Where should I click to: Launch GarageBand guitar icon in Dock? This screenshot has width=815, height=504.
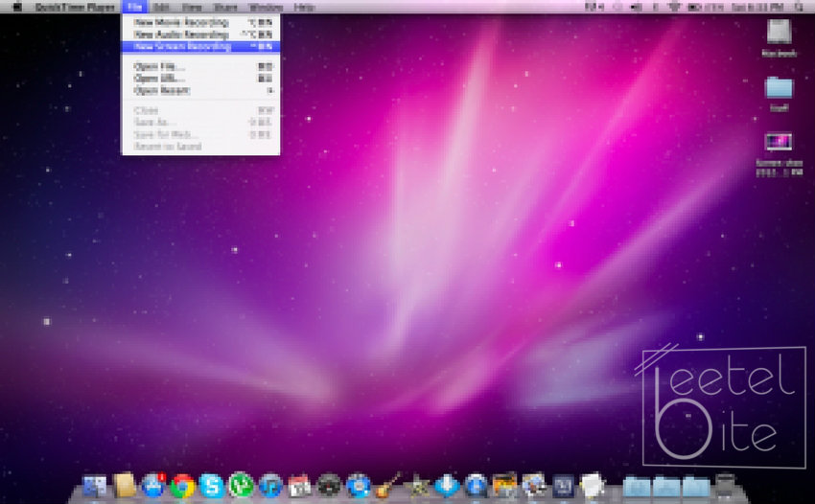387,485
